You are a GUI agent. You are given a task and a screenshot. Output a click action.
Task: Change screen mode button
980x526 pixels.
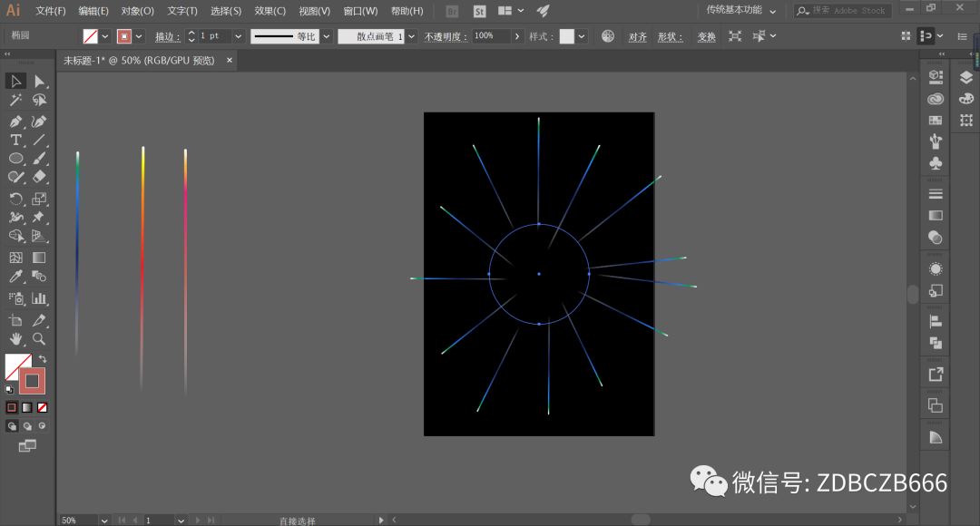tap(27, 446)
